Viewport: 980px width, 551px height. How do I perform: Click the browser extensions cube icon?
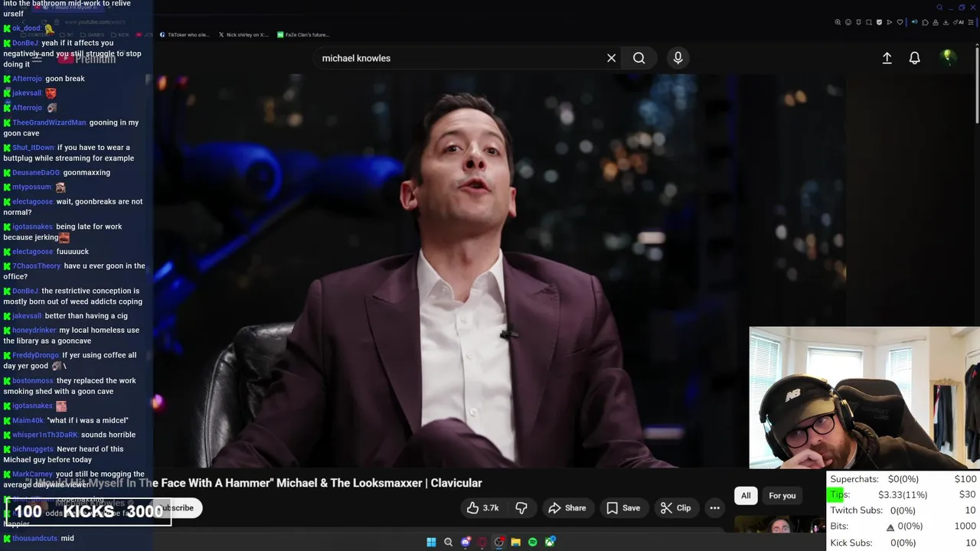pos(925,22)
